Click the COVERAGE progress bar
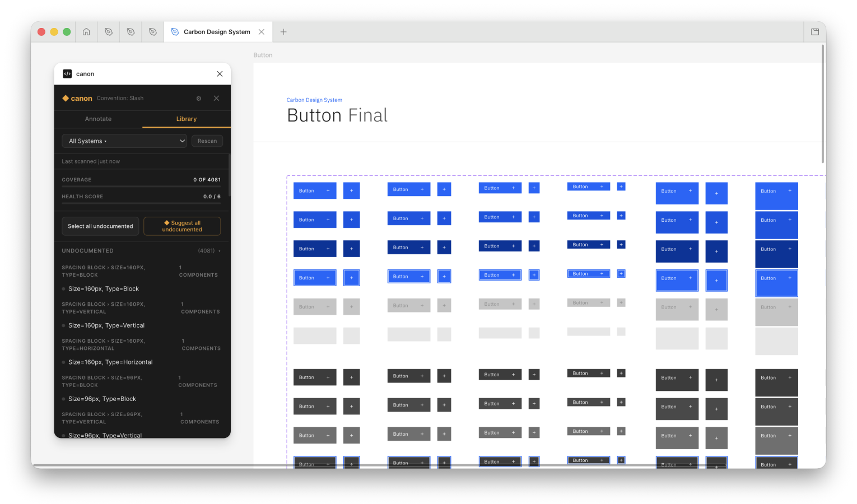The width and height of the screenshot is (857, 504). 141,185
